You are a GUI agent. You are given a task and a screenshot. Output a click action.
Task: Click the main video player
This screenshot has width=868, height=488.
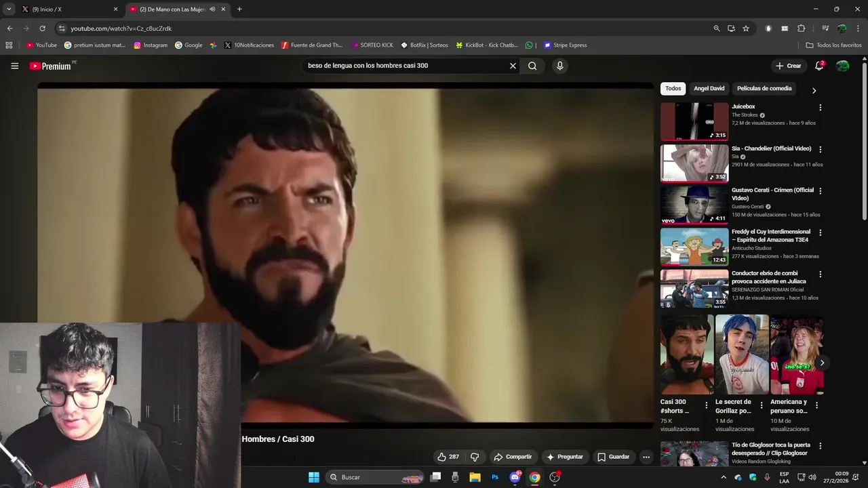click(345, 256)
